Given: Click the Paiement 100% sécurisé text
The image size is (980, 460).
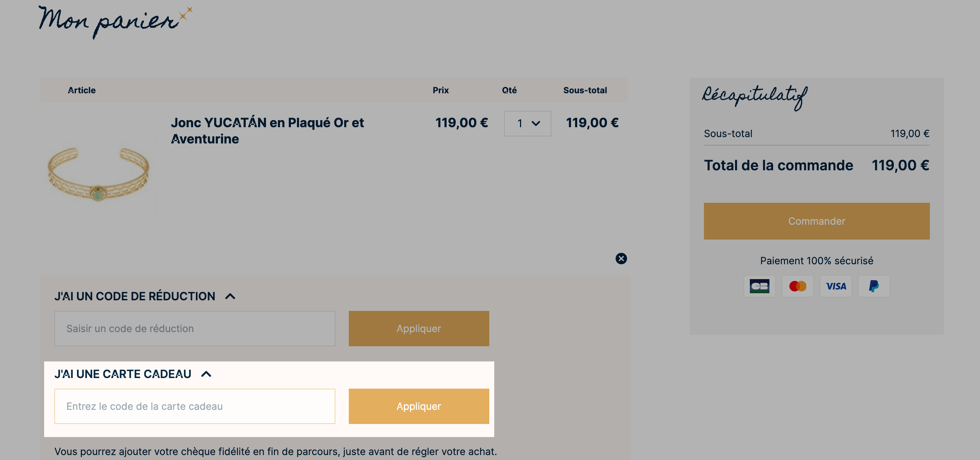Looking at the screenshot, I should tap(817, 260).
